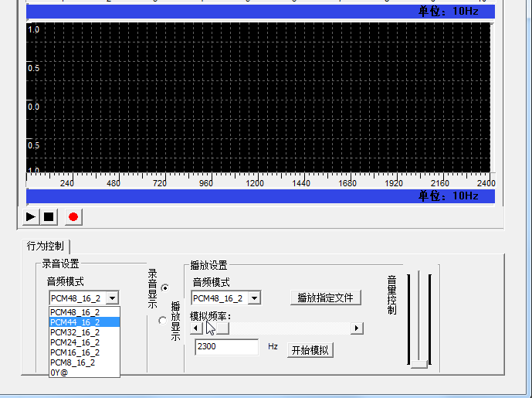Viewport: 532px width, 398px height.
Task: Click the 开始模拟 button
Action: point(310,350)
